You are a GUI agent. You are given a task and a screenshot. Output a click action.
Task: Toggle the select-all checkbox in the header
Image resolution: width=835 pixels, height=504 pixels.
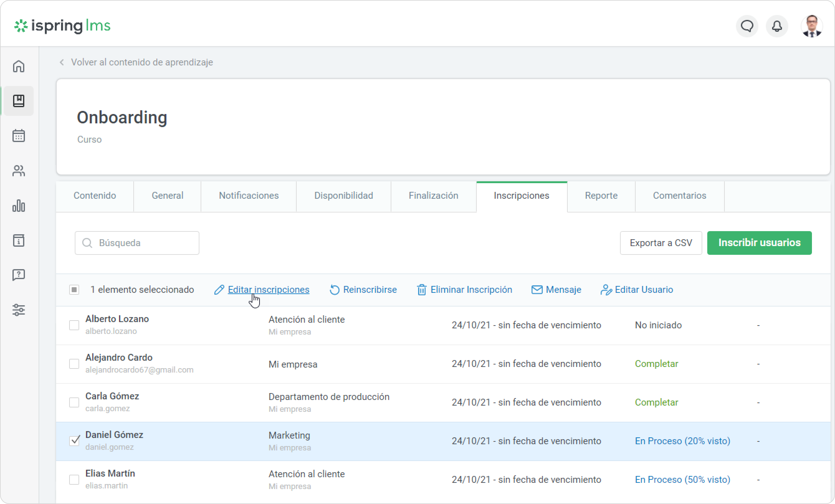coord(74,290)
